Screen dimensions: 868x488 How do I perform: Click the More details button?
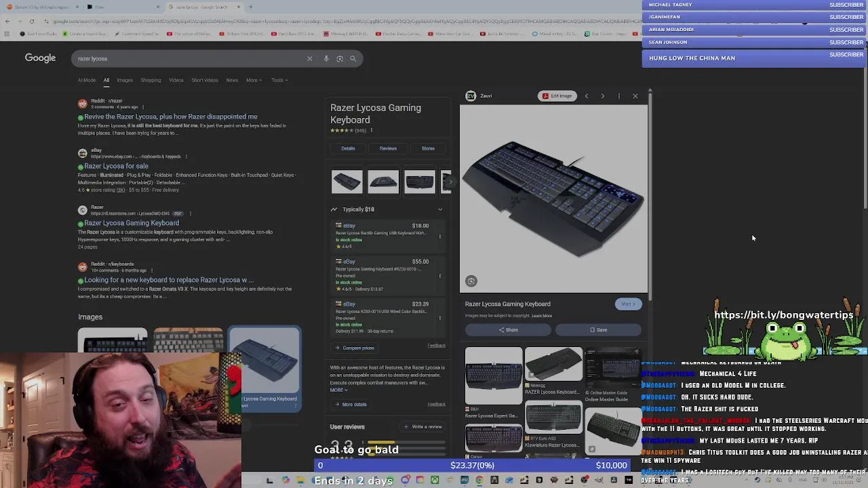[350, 405]
